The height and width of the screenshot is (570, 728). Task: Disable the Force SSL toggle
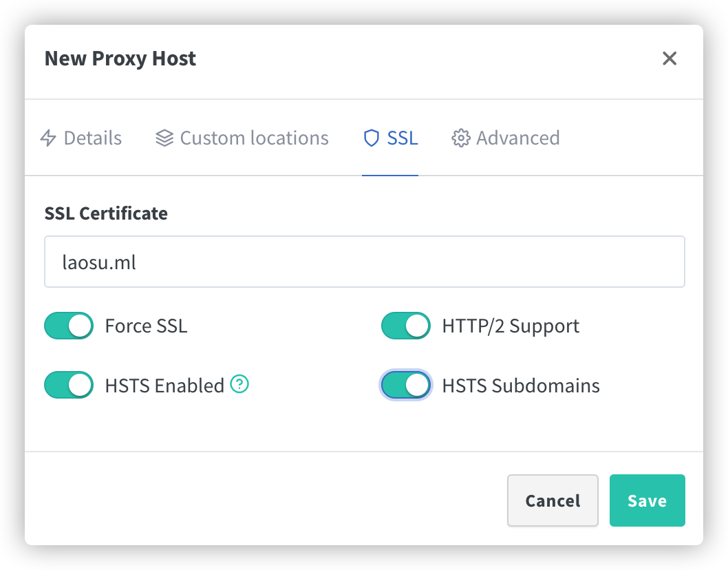click(x=69, y=326)
